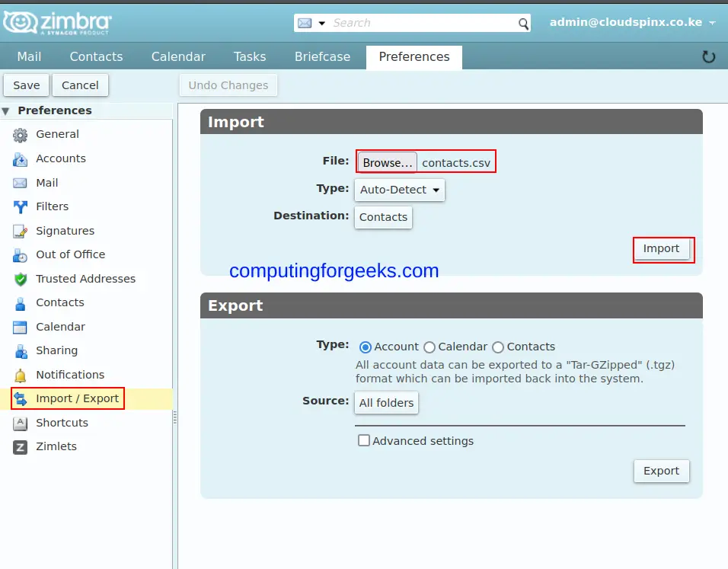Viewport: 728px width, 569px height.
Task: Click the Cancel button
Action: [x=80, y=85]
